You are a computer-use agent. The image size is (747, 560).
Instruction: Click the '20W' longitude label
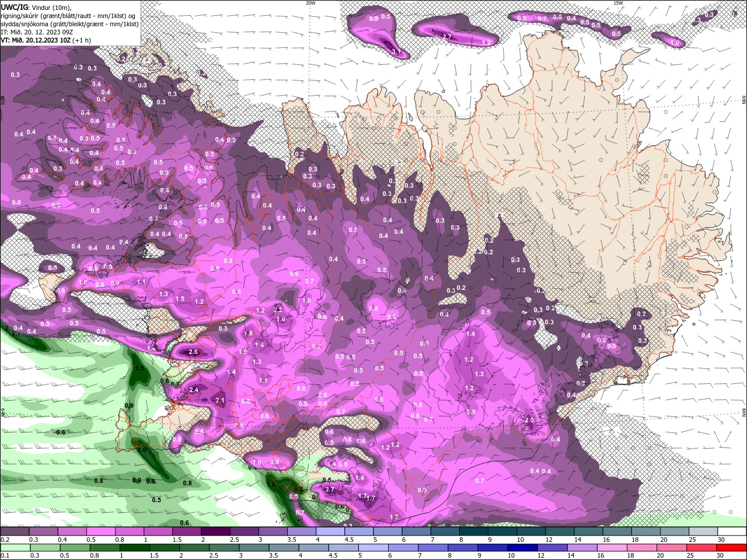point(310,3)
